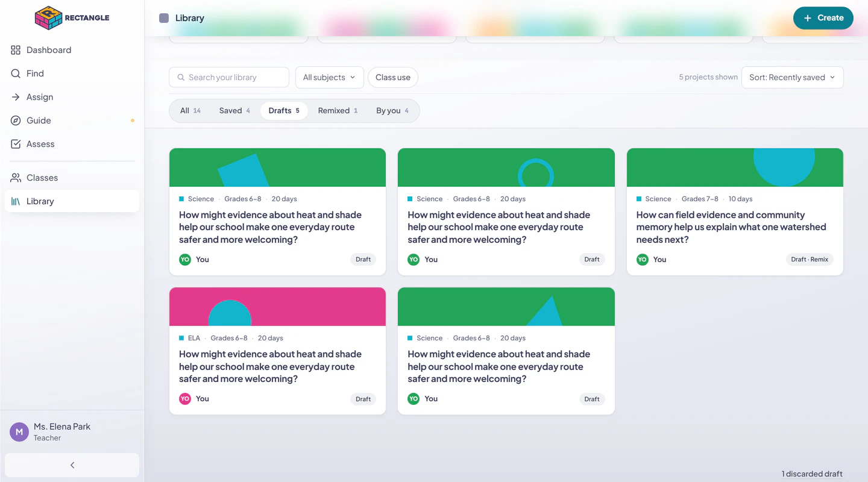
Task: Click the Rectangle logo
Action: pyautogui.click(x=72, y=18)
